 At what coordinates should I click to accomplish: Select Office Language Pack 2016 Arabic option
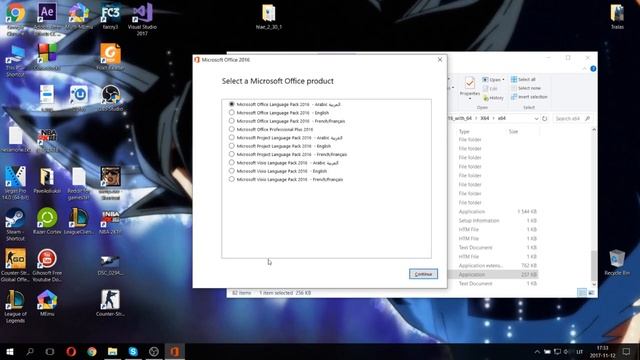284,104
